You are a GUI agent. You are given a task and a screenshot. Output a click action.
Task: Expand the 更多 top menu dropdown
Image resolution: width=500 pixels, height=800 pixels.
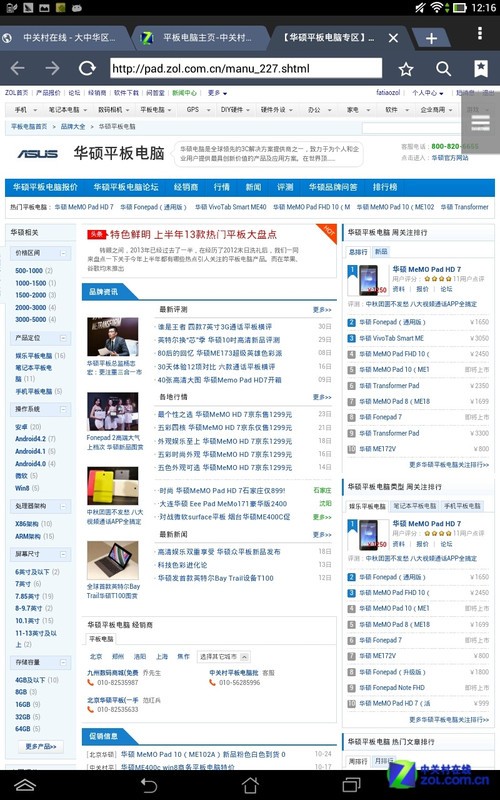pyautogui.click(x=217, y=93)
